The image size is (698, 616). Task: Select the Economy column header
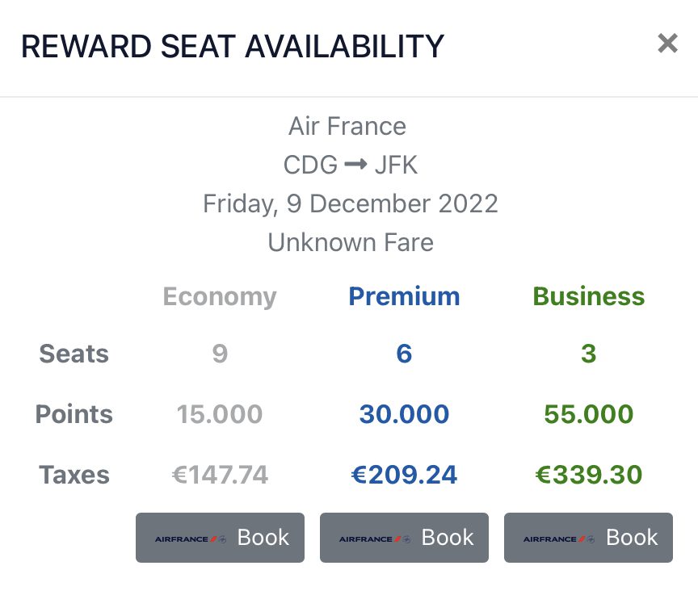tap(220, 296)
